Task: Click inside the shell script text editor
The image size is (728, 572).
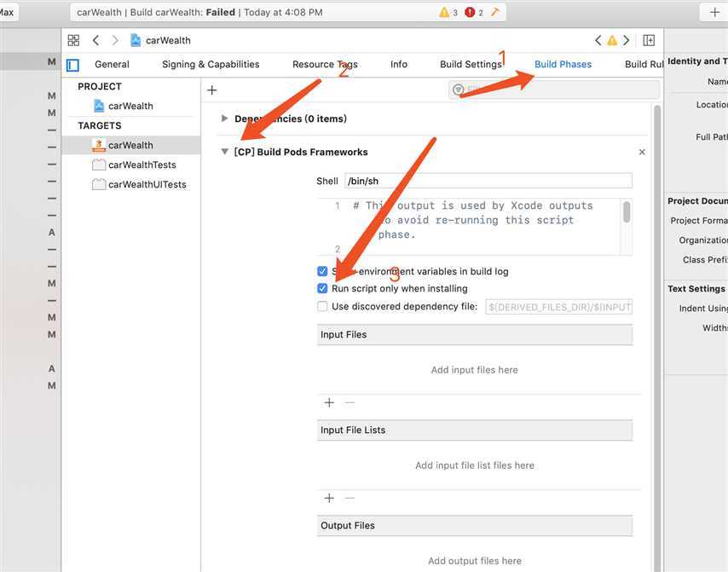Action: 469,227
